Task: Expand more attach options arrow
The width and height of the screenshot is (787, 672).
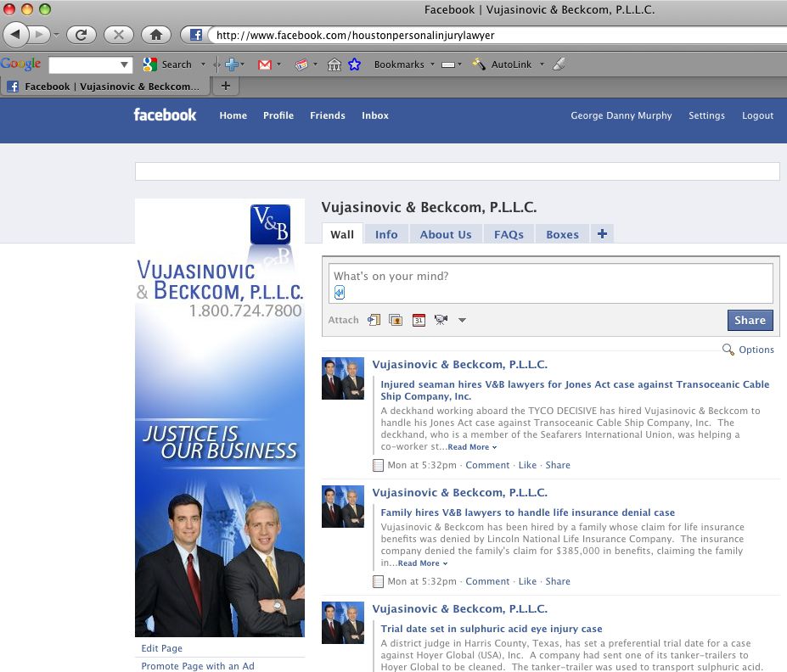Action: click(x=462, y=320)
